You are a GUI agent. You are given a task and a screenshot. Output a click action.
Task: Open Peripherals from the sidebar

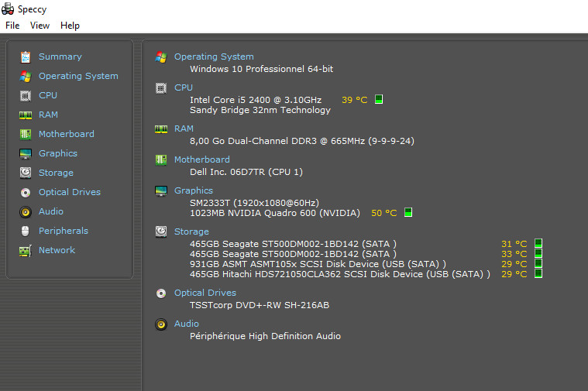[64, 231]
